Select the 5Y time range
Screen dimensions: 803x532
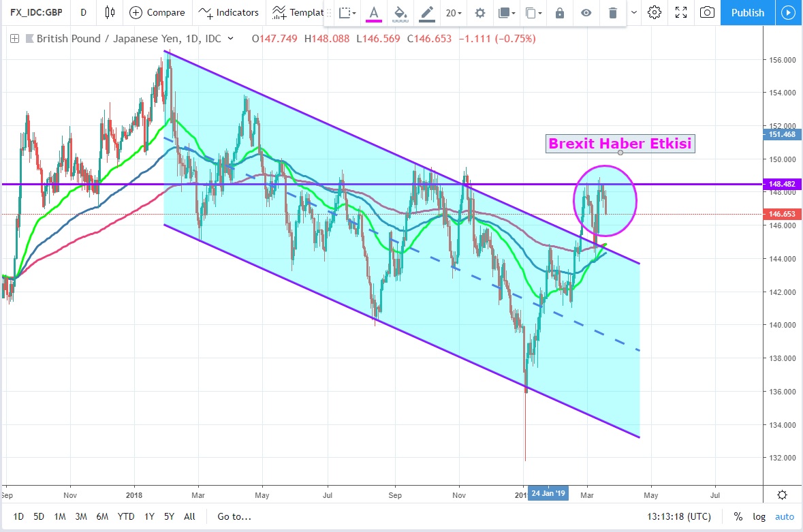[x=169, y=516]
